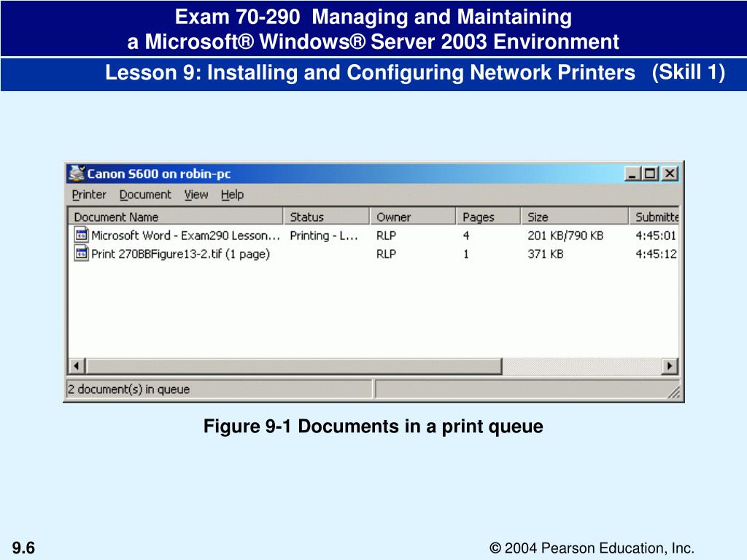
Task: Click the printer icon in title bar
Action: pos(76,174)
